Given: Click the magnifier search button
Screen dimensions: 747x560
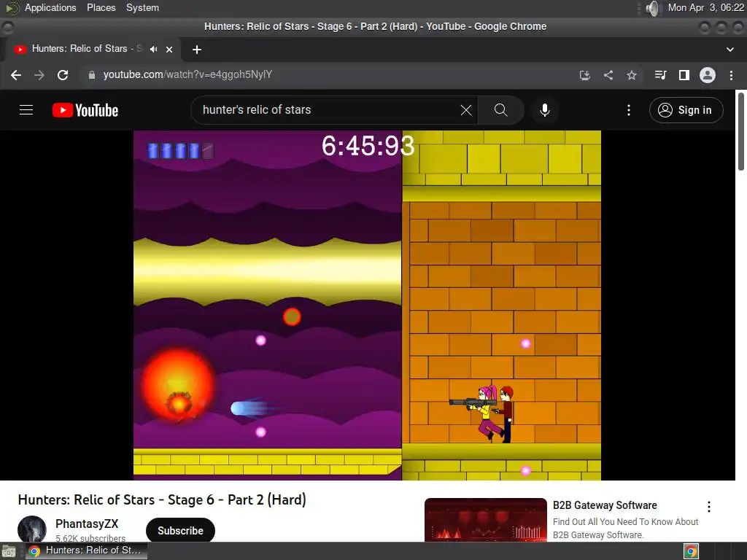Looking at the screenshot, I should [x=500, y=110].
